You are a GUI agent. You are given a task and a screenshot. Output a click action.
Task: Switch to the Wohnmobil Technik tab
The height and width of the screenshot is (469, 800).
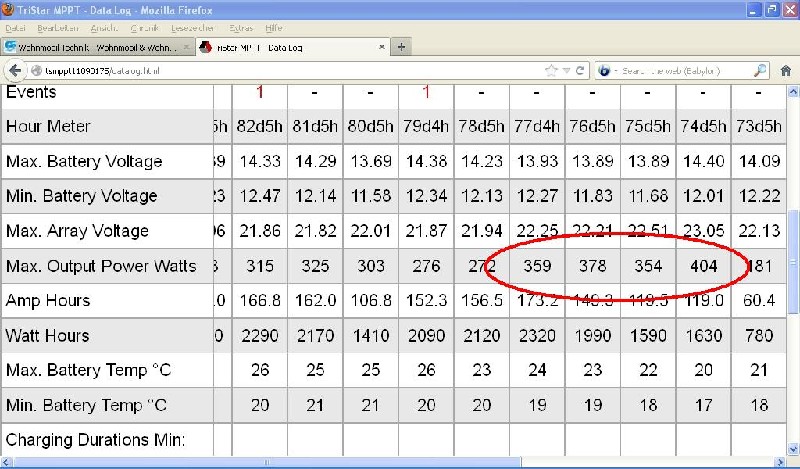[90, 47]
